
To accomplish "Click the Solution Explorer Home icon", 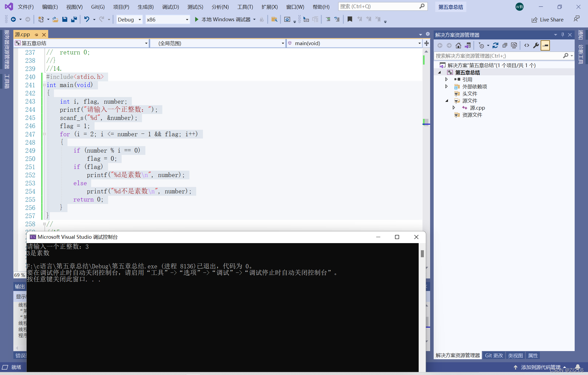I will coord(458,45).
